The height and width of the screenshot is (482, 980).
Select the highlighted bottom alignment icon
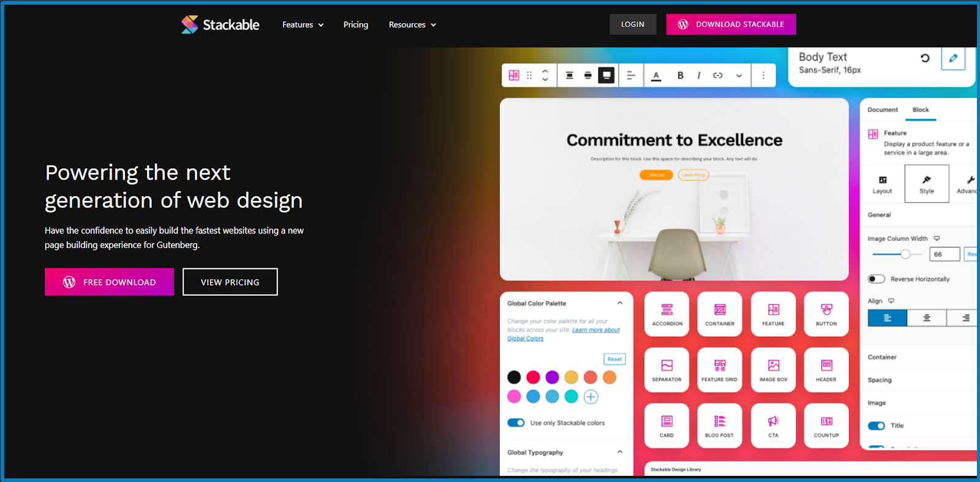pos(606,75)
